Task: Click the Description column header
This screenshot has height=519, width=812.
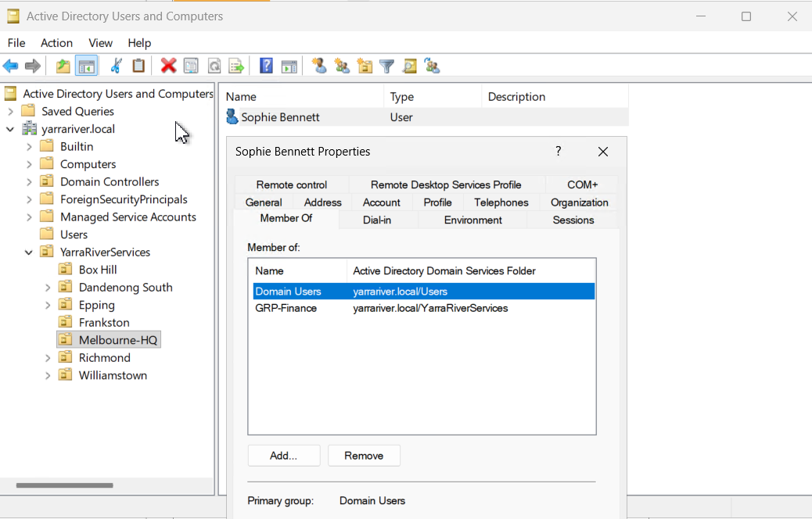Action: [555, 97]
